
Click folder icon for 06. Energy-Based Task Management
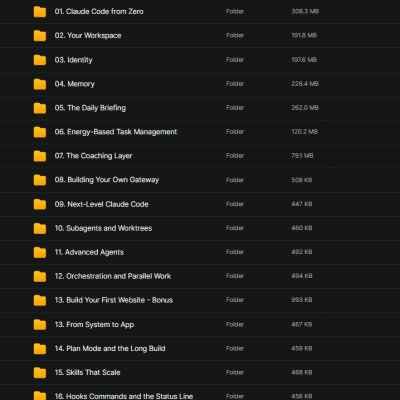40,132
